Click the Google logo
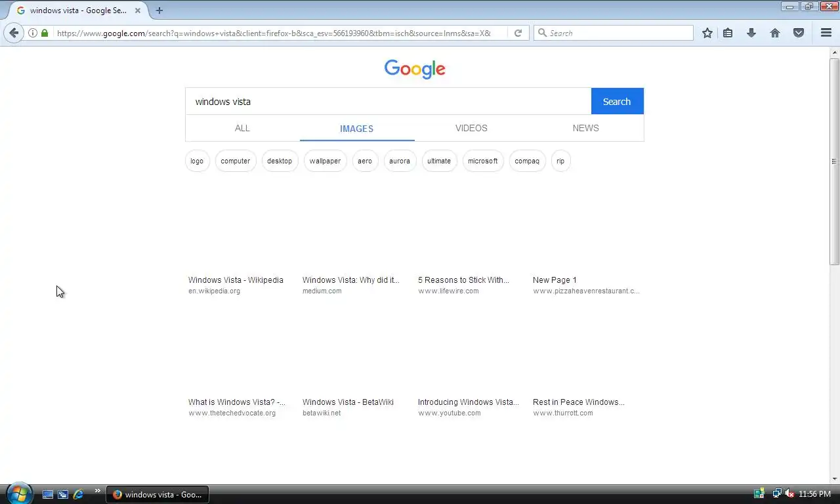The image size is (840, 504). (x=415, y=69)
